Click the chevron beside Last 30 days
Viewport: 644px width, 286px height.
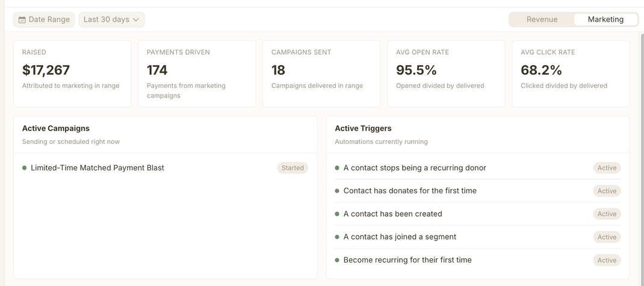(137, 20)
